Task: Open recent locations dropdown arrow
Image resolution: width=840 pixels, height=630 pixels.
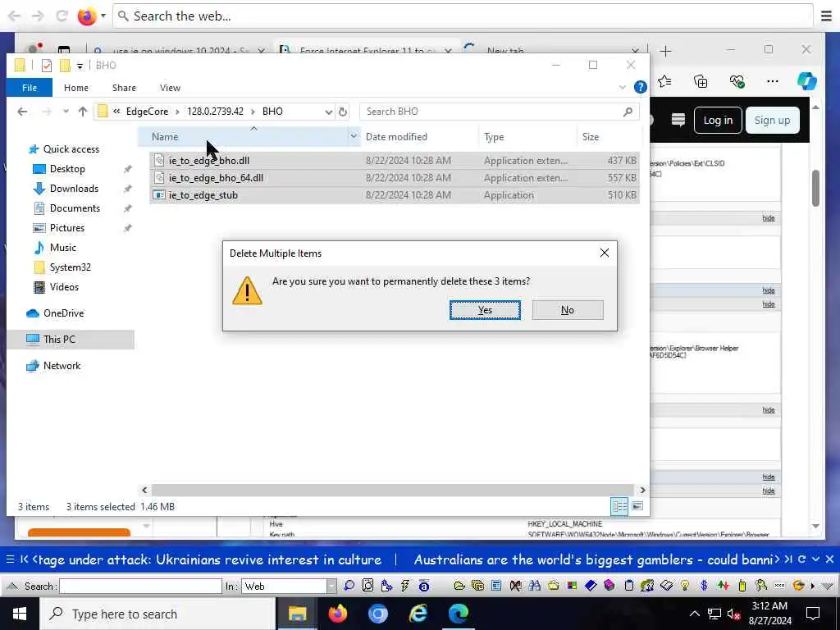Action: pyautogui.click(x=66, y=112)
